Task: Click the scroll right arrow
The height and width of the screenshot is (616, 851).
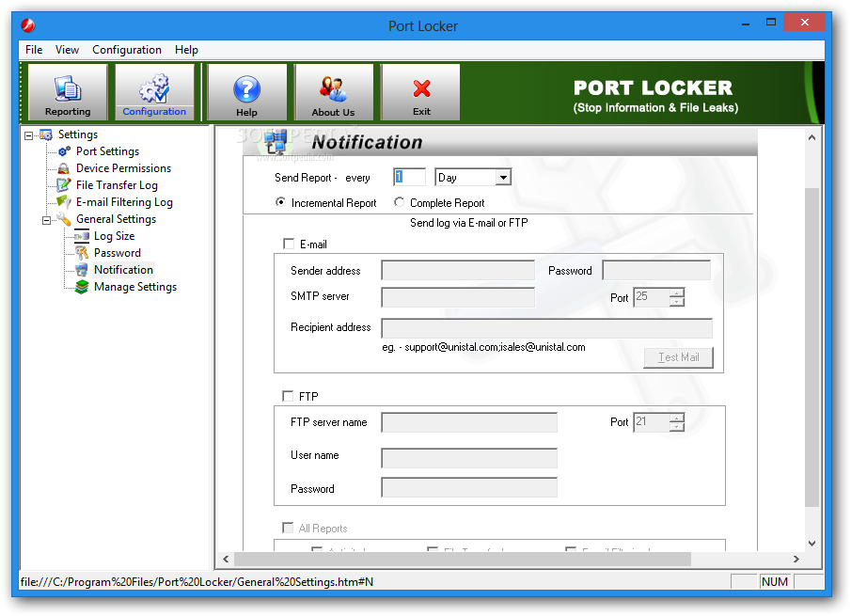Action: point(796,559)
